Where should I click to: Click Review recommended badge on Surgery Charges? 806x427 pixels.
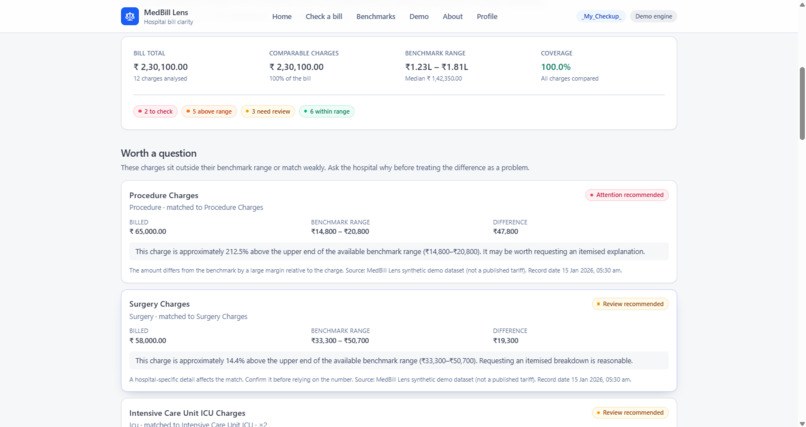click(630, 304)
